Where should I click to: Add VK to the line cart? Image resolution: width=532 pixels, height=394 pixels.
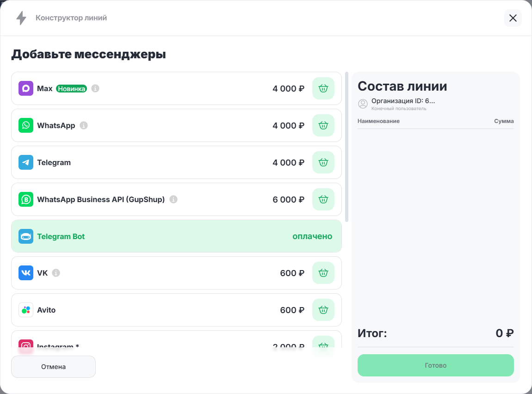click(x=323, y=273)
